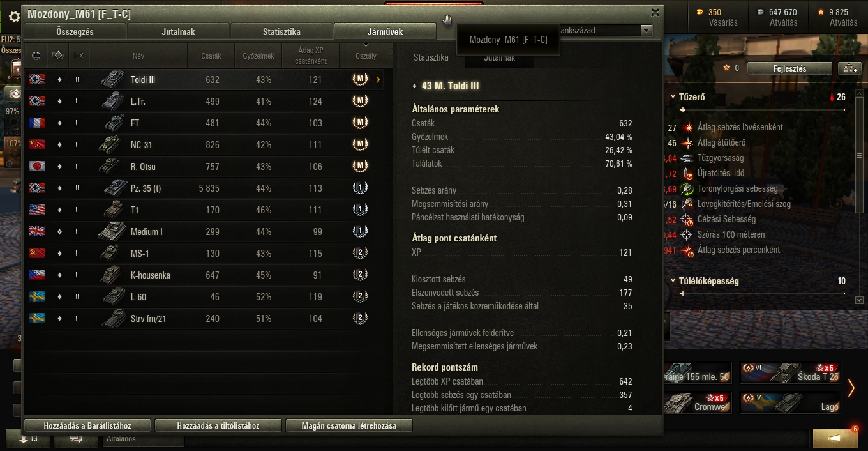The image size is (868, 451).
Task: Open chat channel icon in bottom bar
Action: [x=75, y=439]
